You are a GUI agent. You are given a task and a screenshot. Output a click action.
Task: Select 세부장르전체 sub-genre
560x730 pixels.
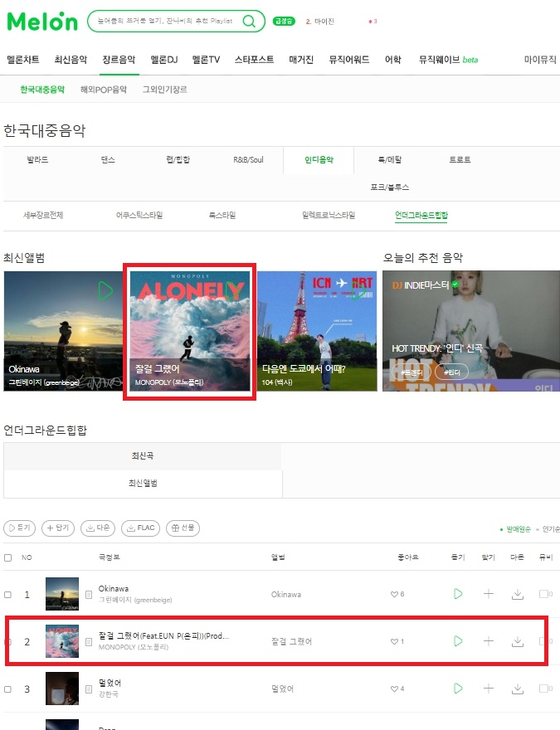coord(43,215)
